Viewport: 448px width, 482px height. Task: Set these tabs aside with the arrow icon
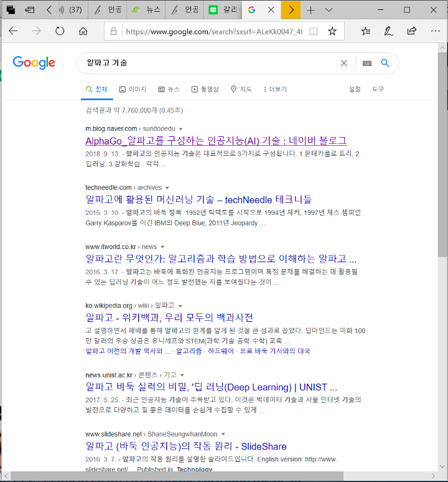pos(30,10)
